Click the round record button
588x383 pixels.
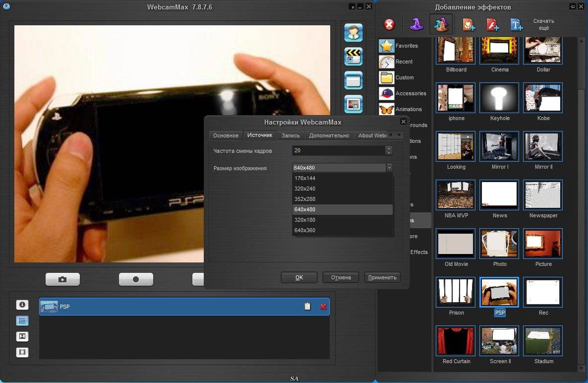coord(136,279)
